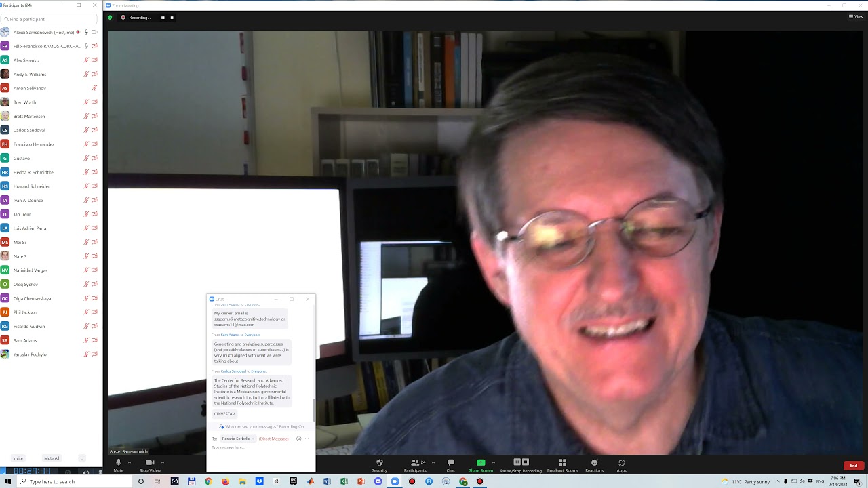This screenshot has height=488, width=868.
Task: Toggle Félix-Francisco's microphone icon
Action: coord(86,46)
